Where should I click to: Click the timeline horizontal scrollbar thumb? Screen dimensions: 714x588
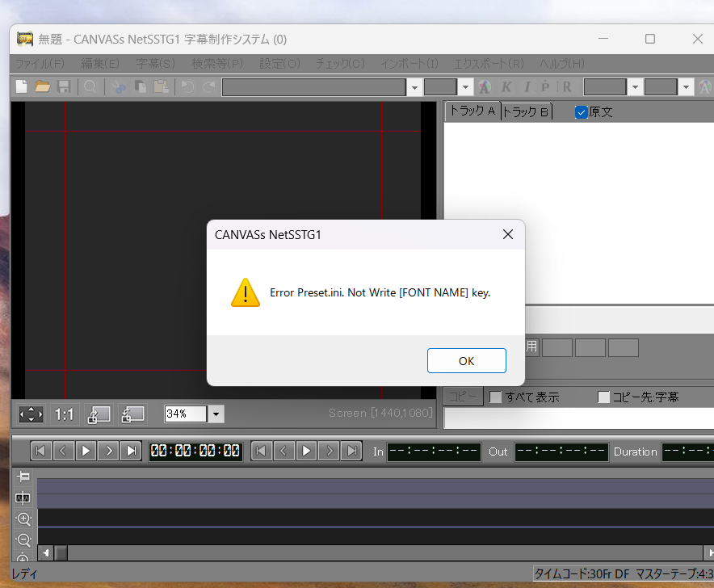(61, 553)
